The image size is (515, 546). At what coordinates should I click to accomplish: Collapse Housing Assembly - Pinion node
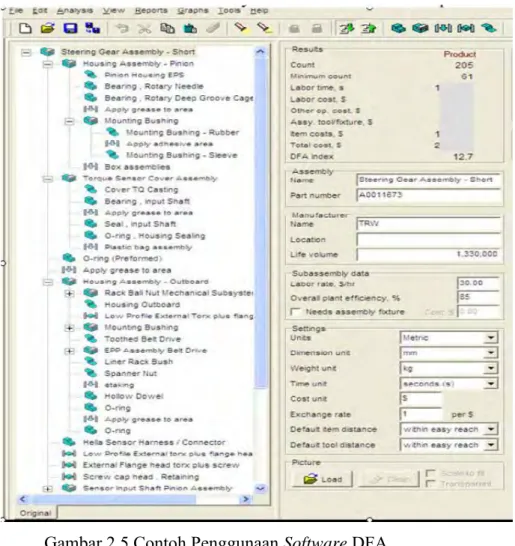[x=48, y=64]
